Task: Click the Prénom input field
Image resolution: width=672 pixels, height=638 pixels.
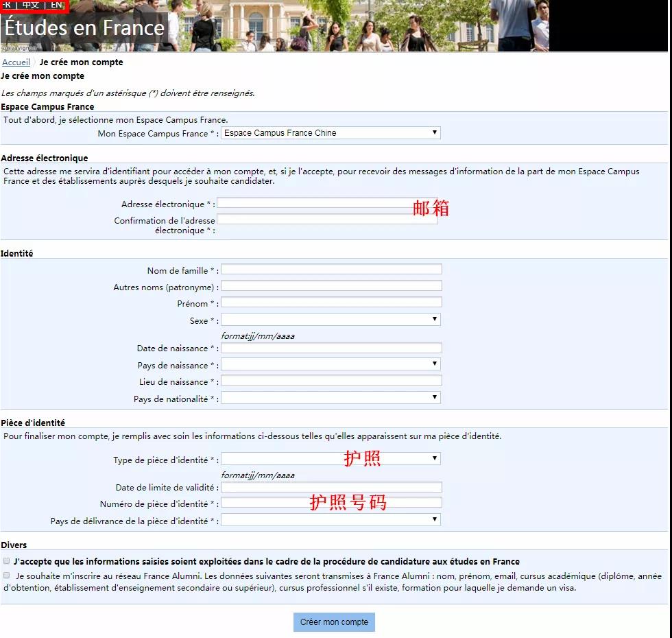Action: 331,303
